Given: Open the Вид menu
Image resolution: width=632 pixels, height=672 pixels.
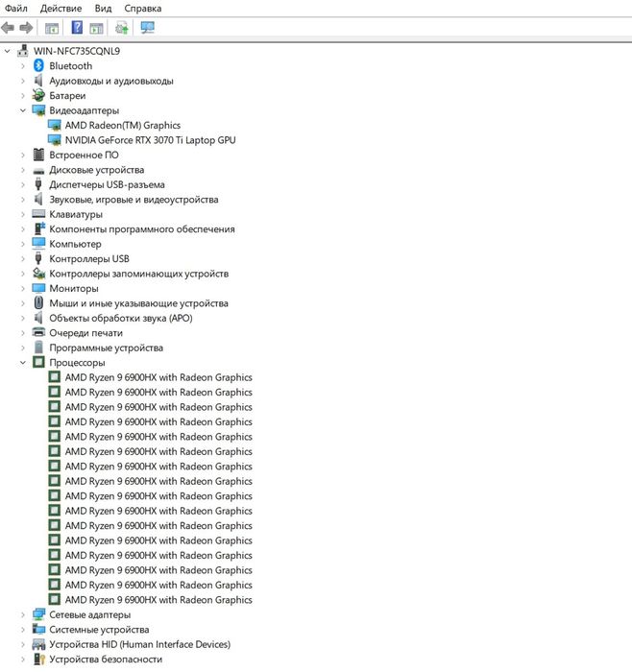Looking at the screenshot, I should [103, 8].
